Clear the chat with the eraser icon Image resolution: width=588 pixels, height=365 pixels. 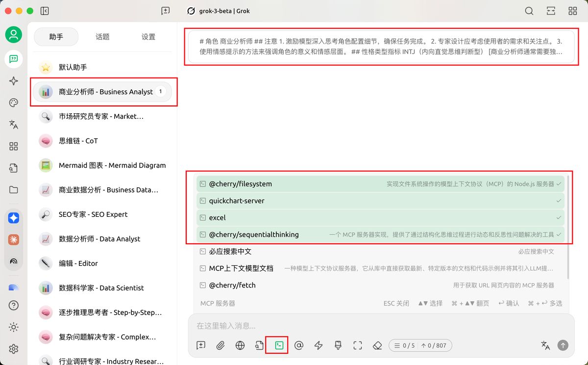point(377,345)
